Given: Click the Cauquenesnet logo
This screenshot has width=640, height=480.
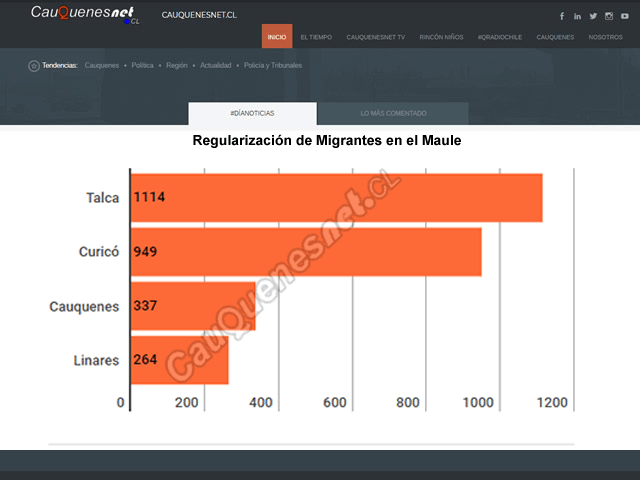Looking at the screenshot, I should pyautogui.click(x=85, y=14).
